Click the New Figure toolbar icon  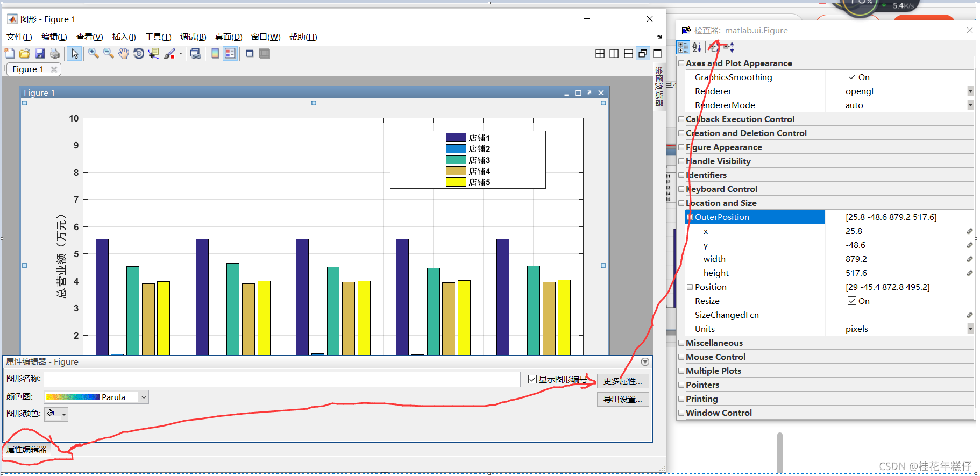tap(10, 53)
